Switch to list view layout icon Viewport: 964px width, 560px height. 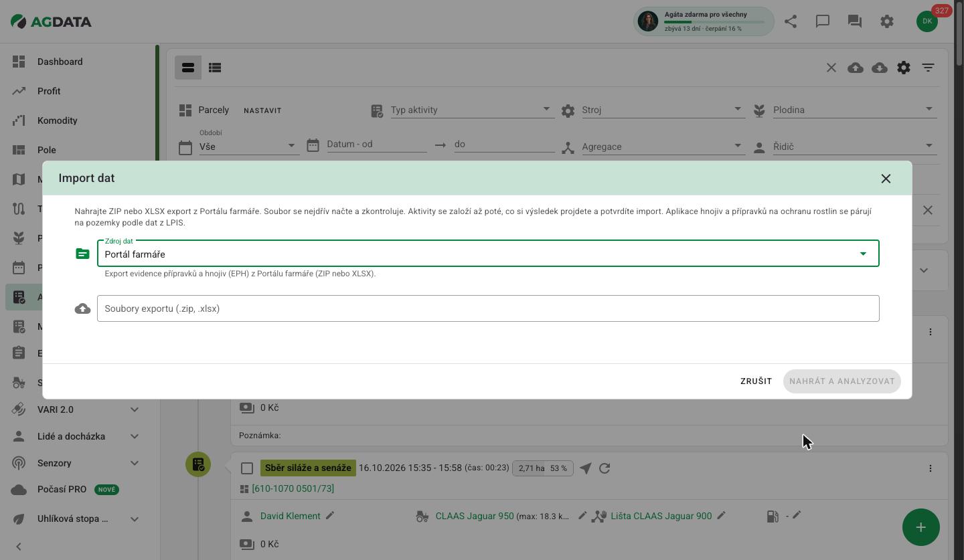(x=215, y=68)
